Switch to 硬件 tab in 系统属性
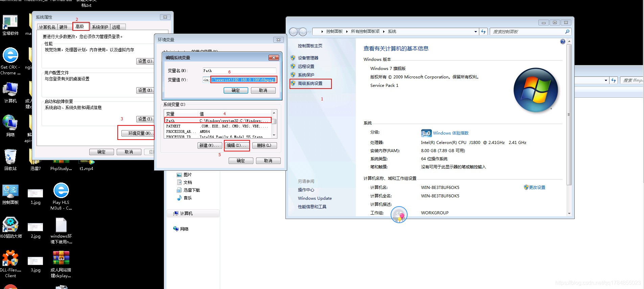Viewport: 644px width, 289px height. pyautogui.click(x=64, y=27)
